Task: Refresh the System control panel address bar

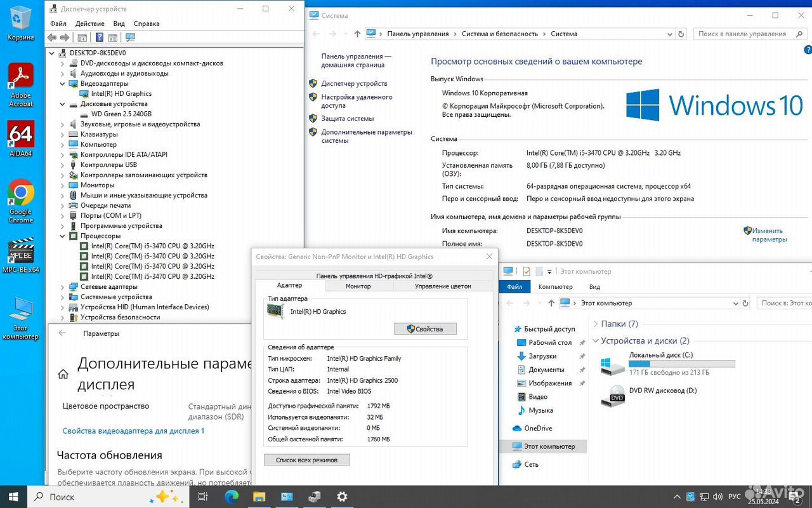Action: point(681,34)
